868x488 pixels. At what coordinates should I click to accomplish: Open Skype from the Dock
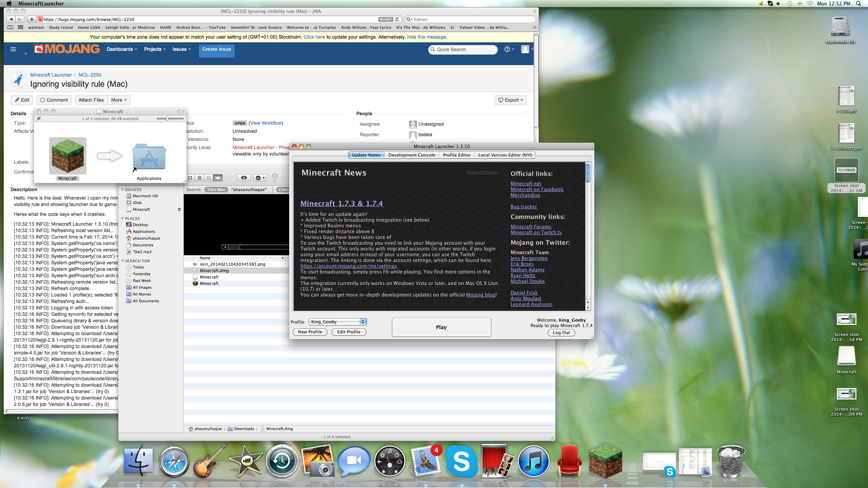click(461, 461)
